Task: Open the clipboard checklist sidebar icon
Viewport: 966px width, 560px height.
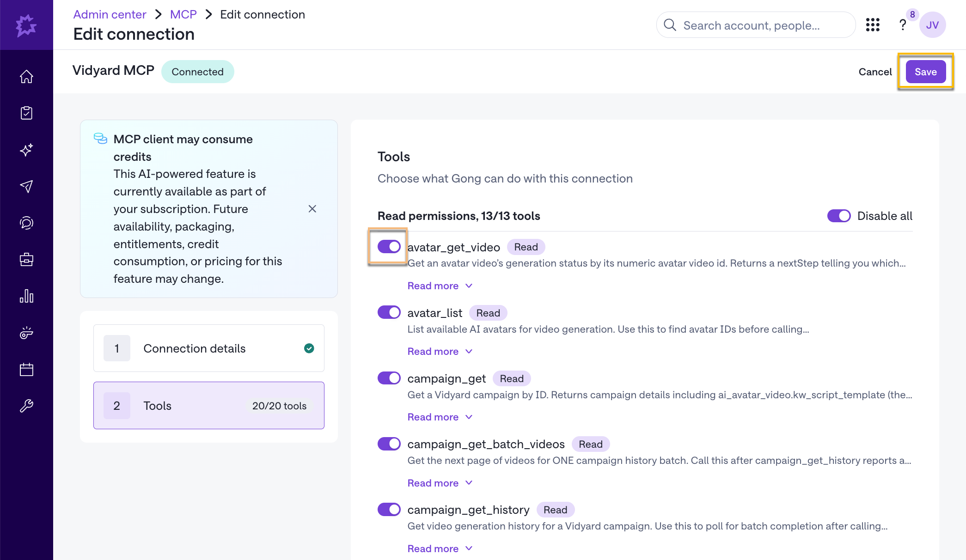Action: pyautogui.click(x=26, y=113)
